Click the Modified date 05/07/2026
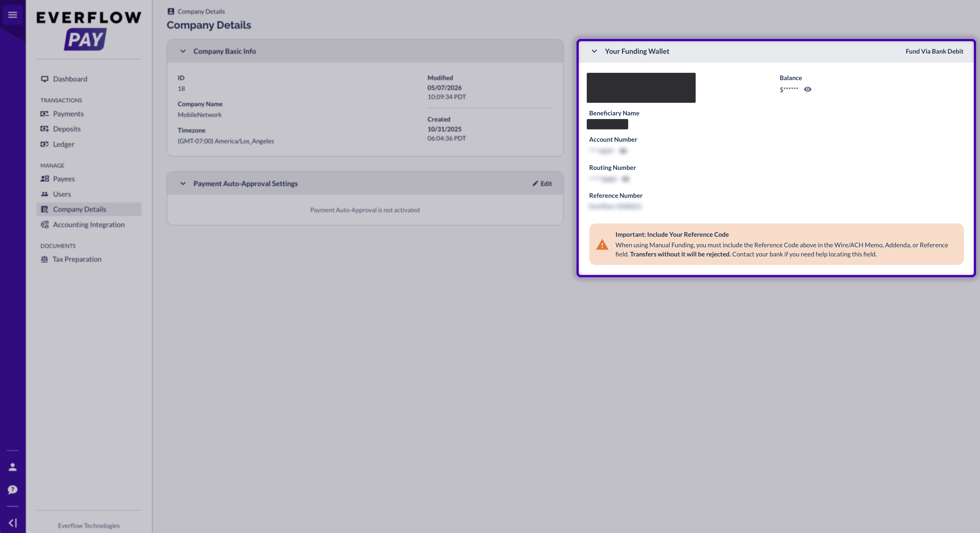 pyautogui.click(x=444, y=87)
